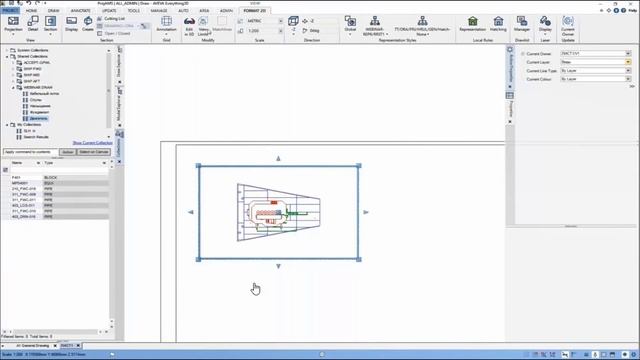This screenshot has width=640, height=360.
Task: Open the Current Colour dropdown
Action: tap(628, 79)
